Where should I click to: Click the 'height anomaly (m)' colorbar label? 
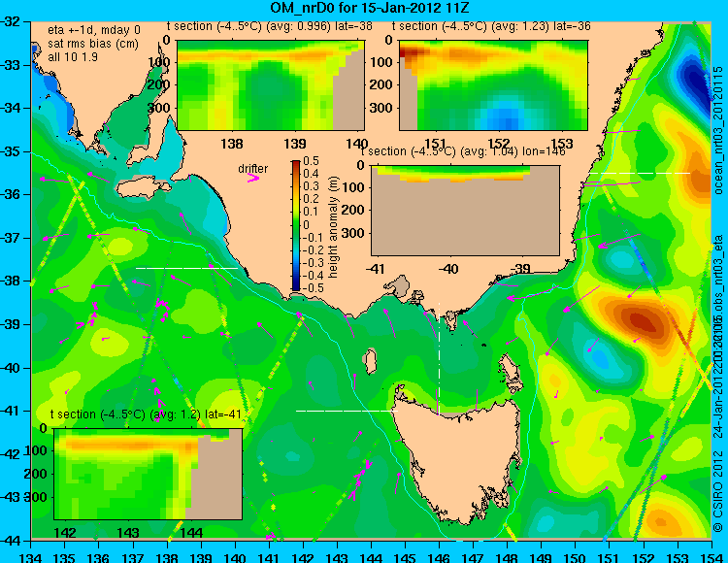[333, 227]
